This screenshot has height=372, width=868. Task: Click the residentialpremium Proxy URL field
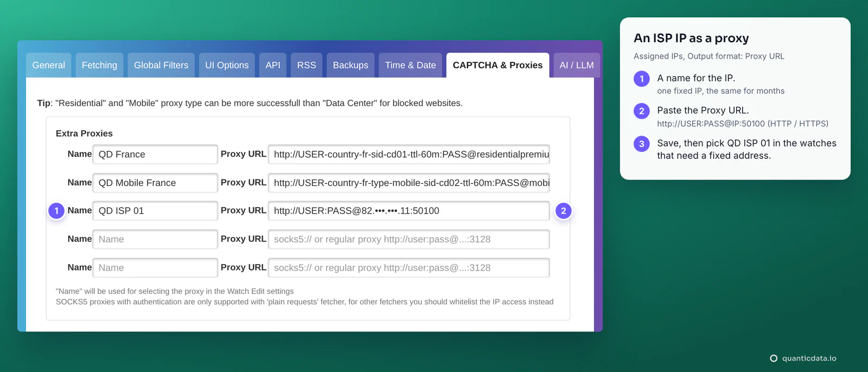tap(409, 154)
